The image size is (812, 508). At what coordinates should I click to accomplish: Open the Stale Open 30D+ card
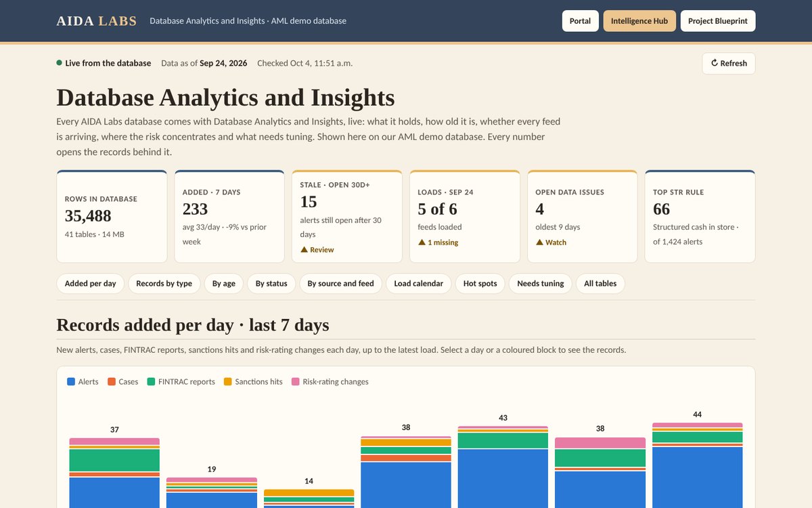coord(347,216)
